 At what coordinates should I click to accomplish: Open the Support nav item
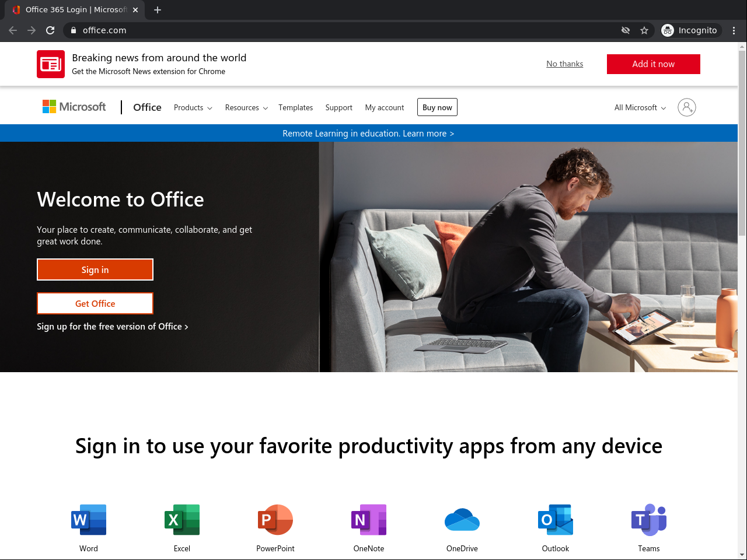point(339,107)
